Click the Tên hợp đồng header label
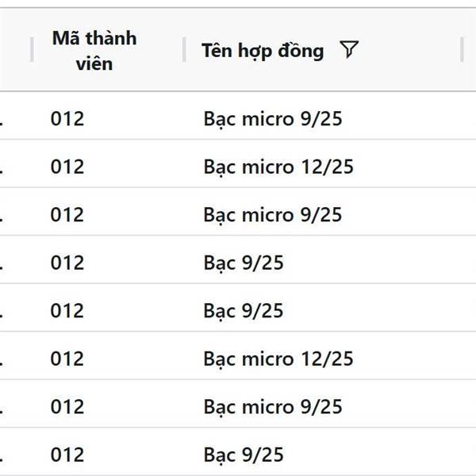The height and width of the screenshot is (476, 476). [x=263, y=51]
